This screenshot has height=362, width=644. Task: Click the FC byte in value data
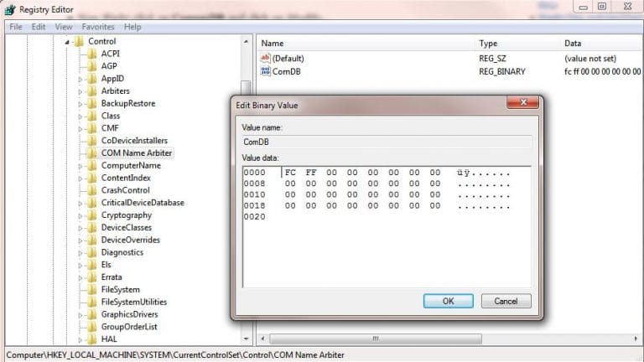(x=290, y=173)
